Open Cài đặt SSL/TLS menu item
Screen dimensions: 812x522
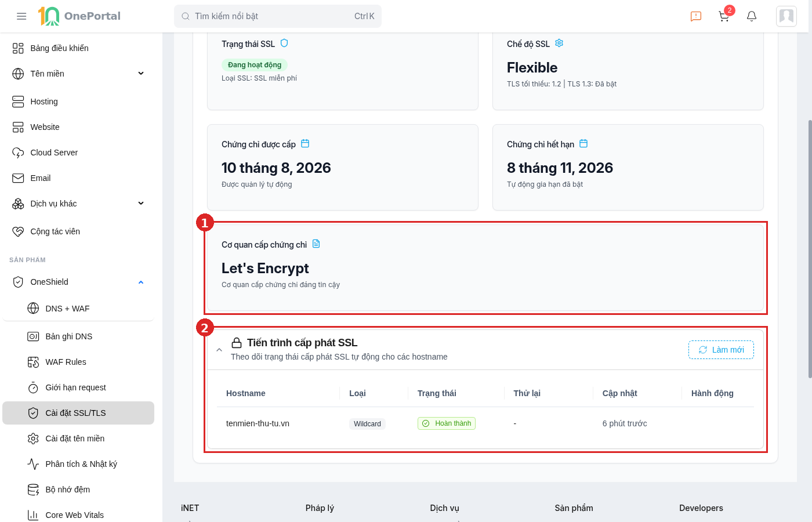[78, 413]
